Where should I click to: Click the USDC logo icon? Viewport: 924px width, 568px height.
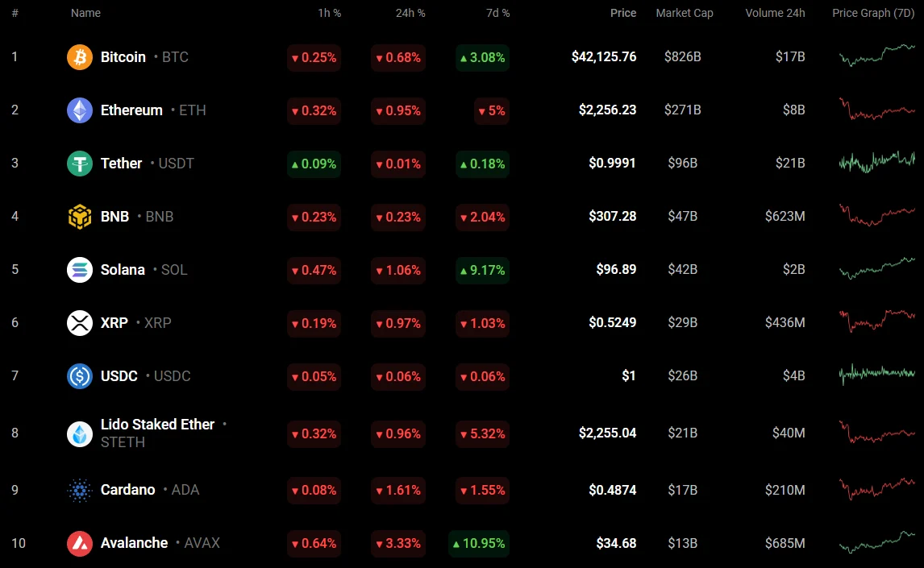(x=80, y=376)
